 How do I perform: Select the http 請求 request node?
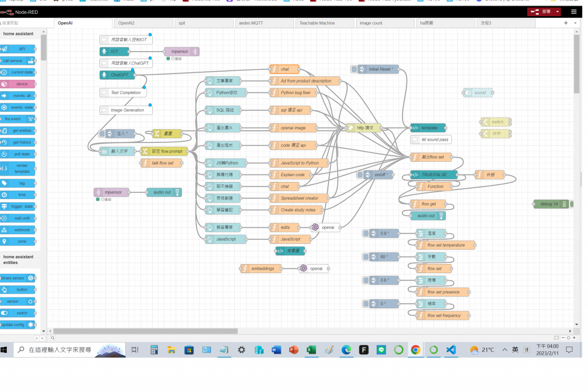pyautogui.click(x=363, y=128)
